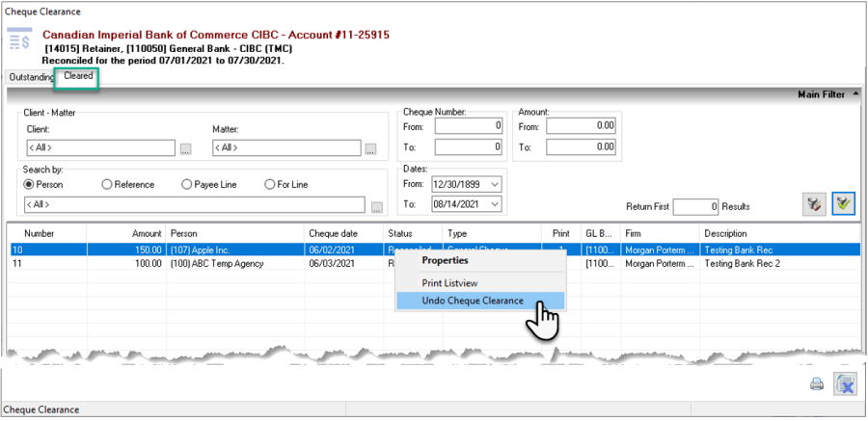Click the Search by text field

(x=195, y=204)
